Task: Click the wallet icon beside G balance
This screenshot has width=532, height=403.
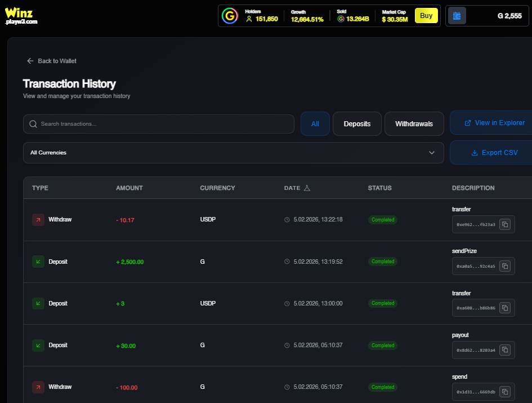Action: point(457,16)
